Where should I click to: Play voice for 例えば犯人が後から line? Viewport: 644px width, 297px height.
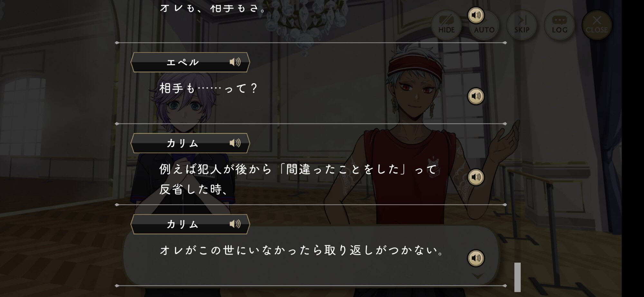[476, 177]
